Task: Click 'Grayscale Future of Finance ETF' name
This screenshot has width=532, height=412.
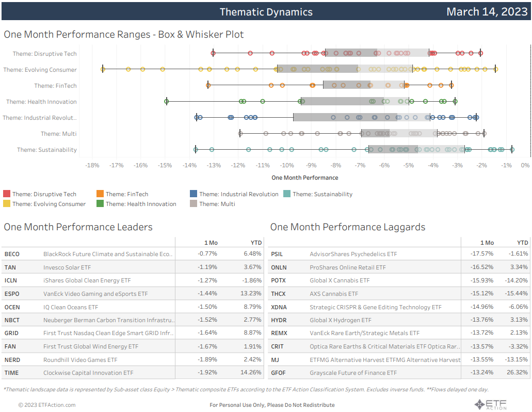Action: tap(353, 373)
